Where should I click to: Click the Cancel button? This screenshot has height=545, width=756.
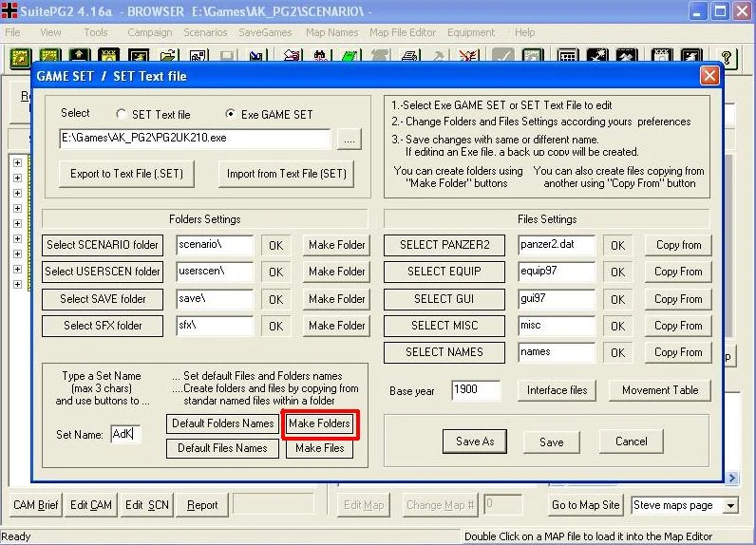click(632, 442)
